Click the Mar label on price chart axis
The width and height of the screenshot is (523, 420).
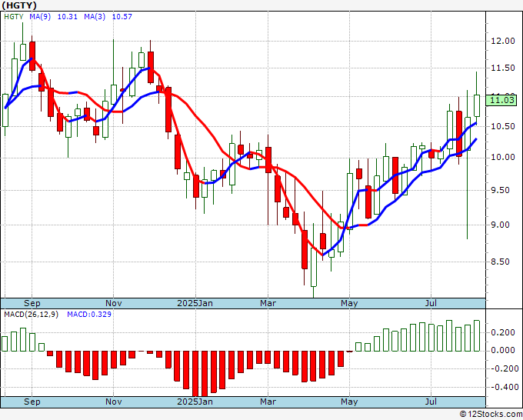(x=268, y=303)
